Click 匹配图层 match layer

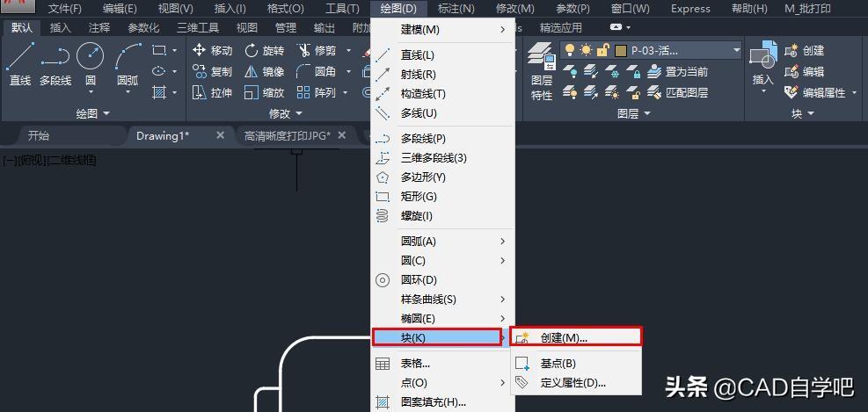[678, 92]
